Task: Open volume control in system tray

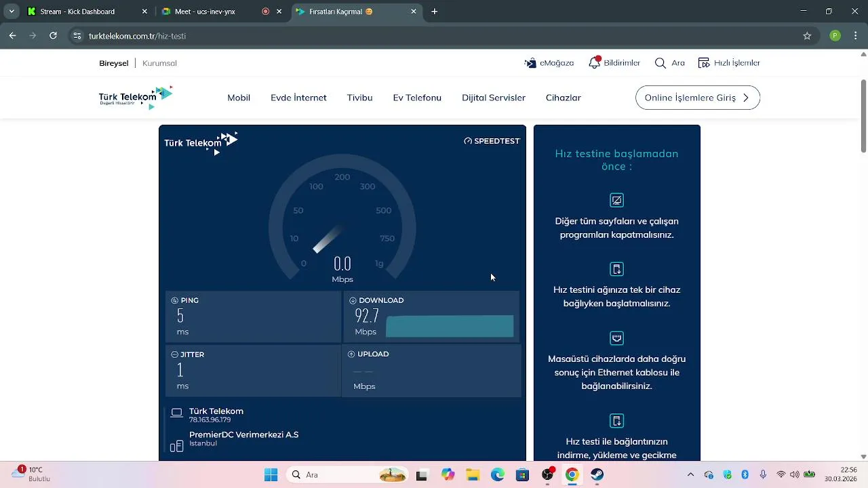Action: coord(794,474)
